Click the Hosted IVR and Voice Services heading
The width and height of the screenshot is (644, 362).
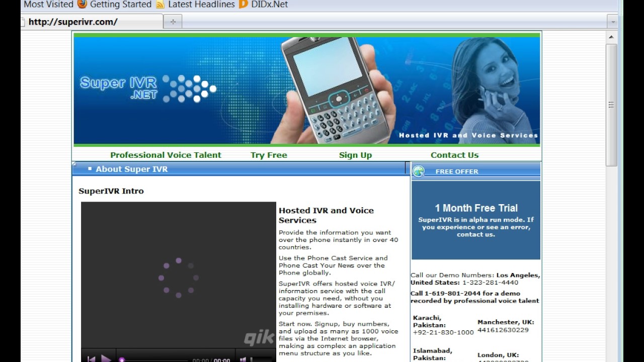326,215
